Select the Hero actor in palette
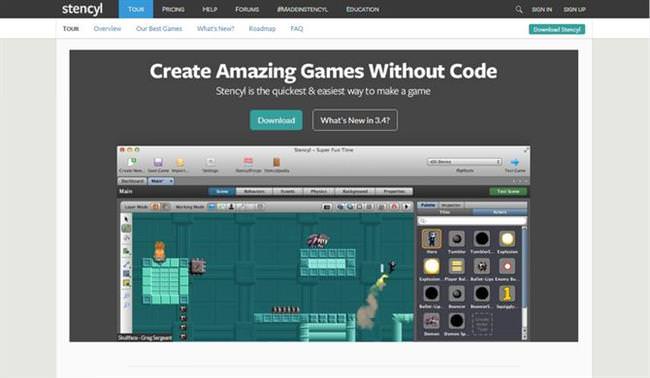 pyautogui.click(x=432, y=239)
